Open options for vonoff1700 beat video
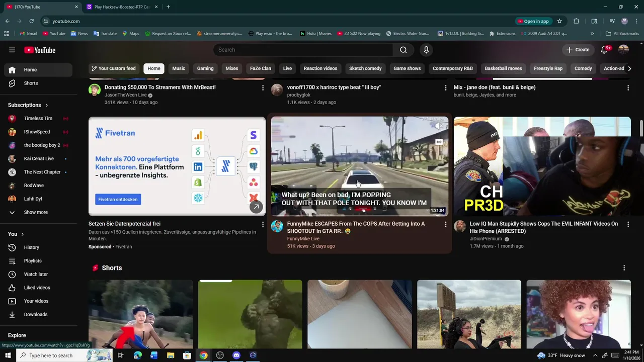644x362 pixels. point(445,88)
